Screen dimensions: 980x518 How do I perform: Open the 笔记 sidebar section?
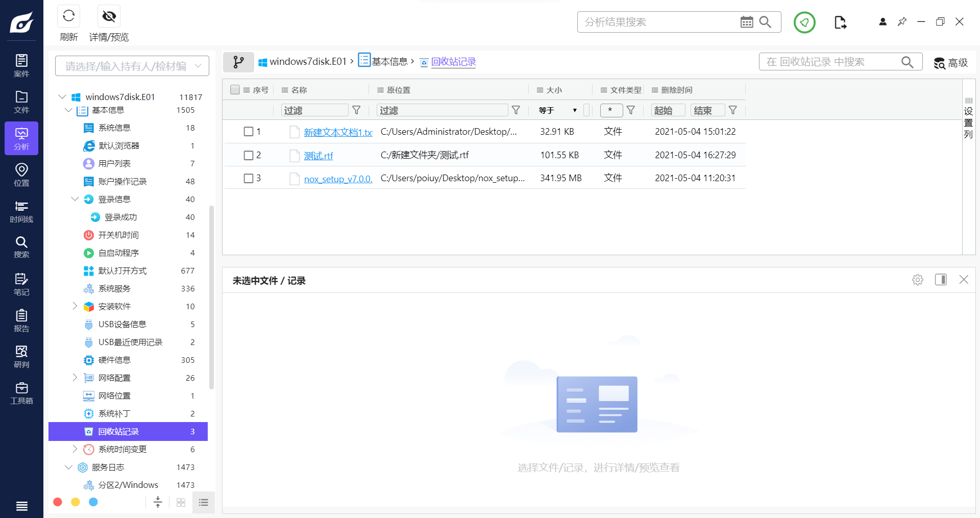pyautogui.click(x=21, y=284)
